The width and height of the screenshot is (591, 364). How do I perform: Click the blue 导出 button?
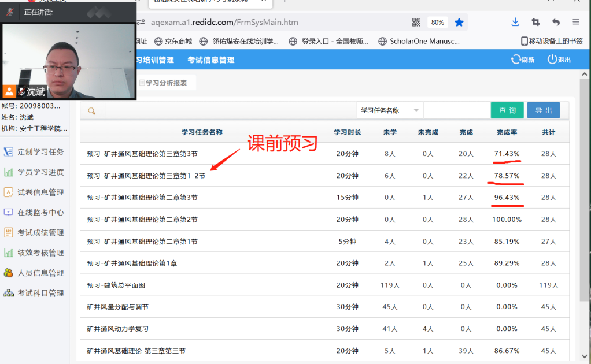(543, 110)
